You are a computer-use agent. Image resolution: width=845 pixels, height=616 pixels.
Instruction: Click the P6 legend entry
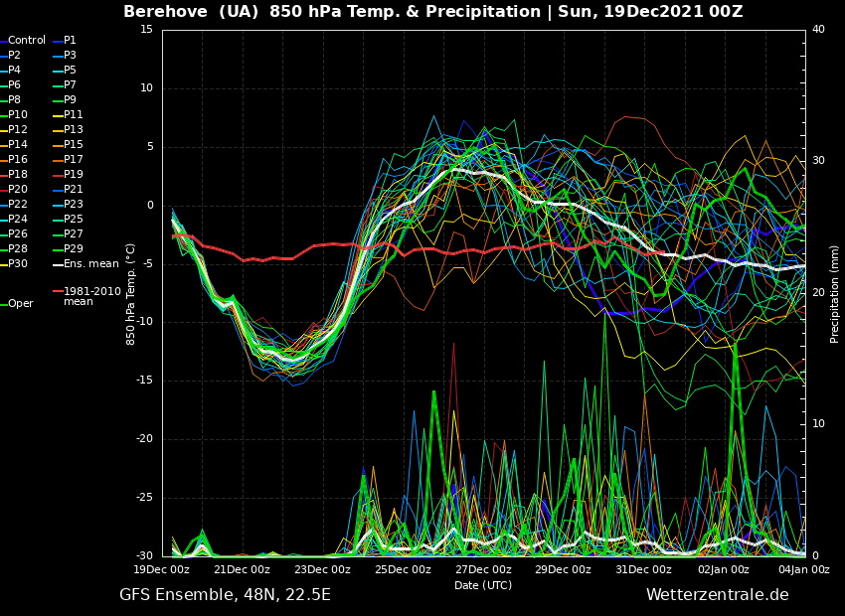click(x=15, y=85)
